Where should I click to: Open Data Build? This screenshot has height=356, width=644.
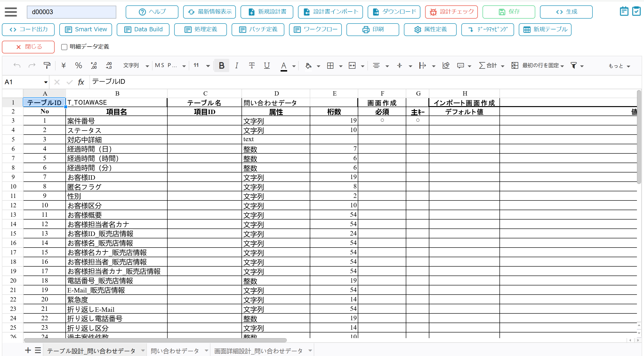coord(143,29)
